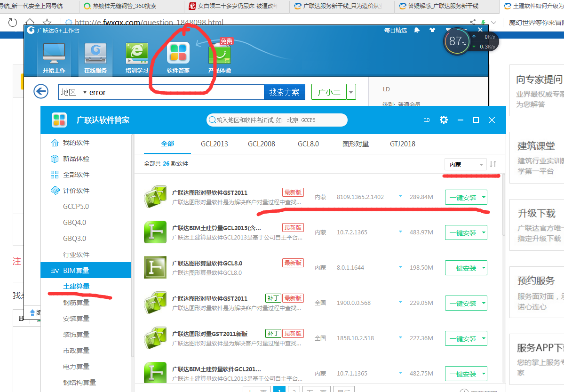Open settings gear in 广联达软件管家
The image size is (564, 392).
tap(444, 120)
